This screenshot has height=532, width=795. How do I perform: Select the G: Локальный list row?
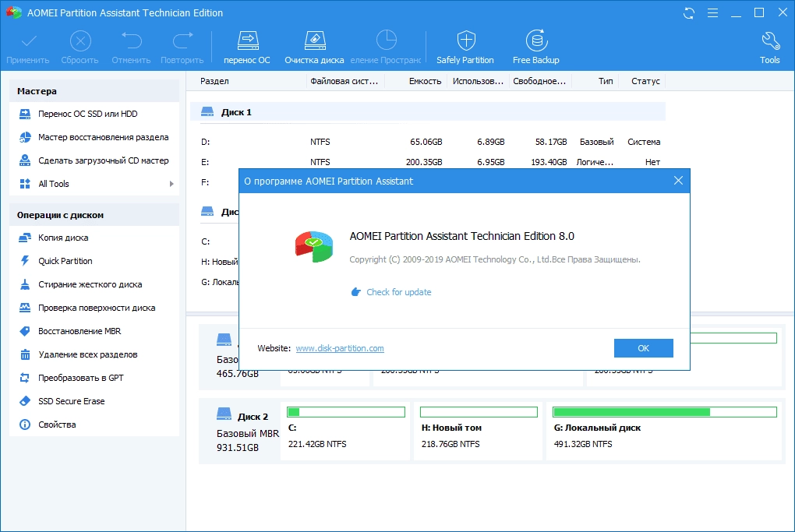(x=220, y=282)
